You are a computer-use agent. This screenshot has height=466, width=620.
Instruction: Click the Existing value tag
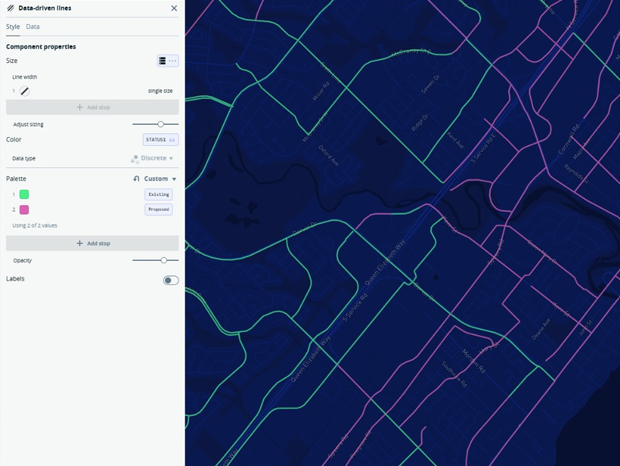coord(159,194)
